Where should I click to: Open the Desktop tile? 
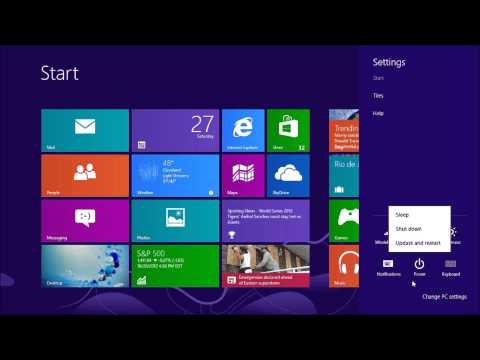(85, 266)
